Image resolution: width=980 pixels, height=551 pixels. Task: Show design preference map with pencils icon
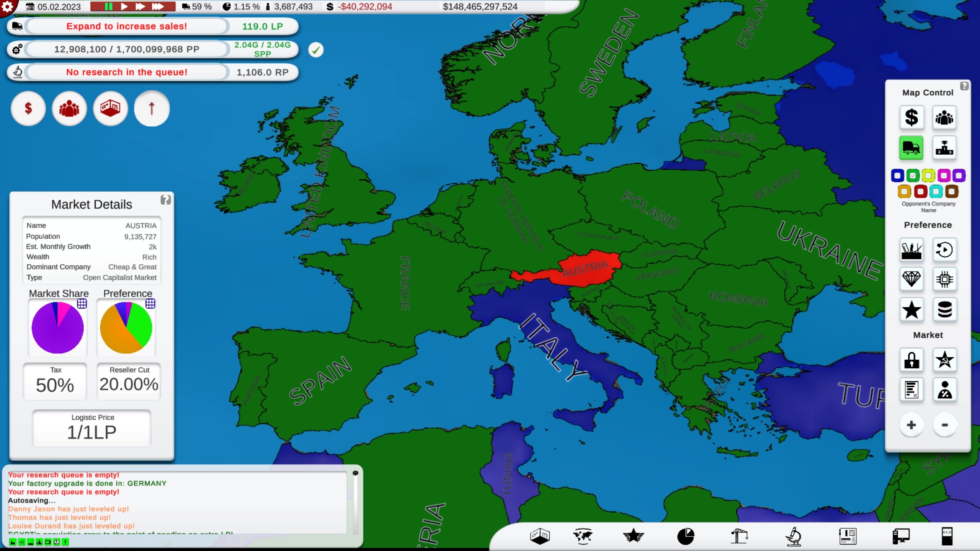(x=911, y=250)
